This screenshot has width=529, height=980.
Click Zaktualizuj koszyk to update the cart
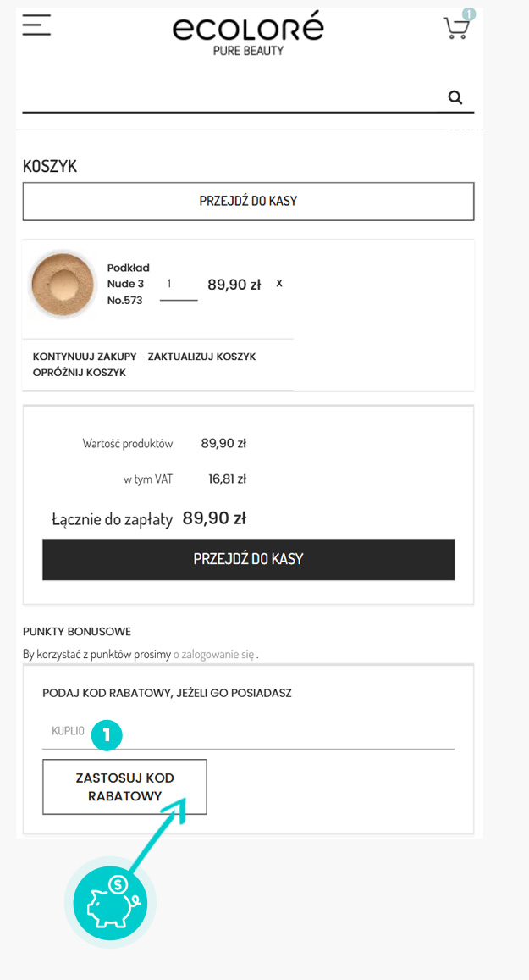tap(201, 357)
